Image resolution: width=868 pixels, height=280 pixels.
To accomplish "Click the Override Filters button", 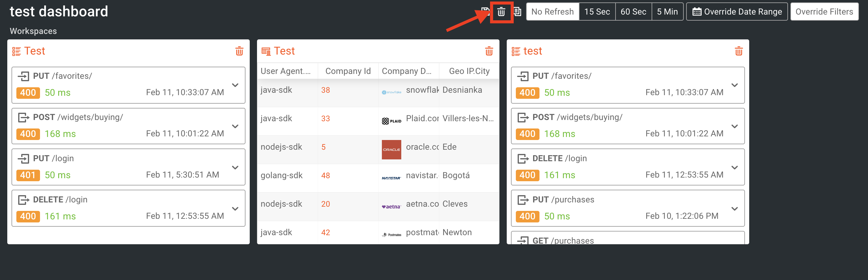I will click(x=825, y=11).
